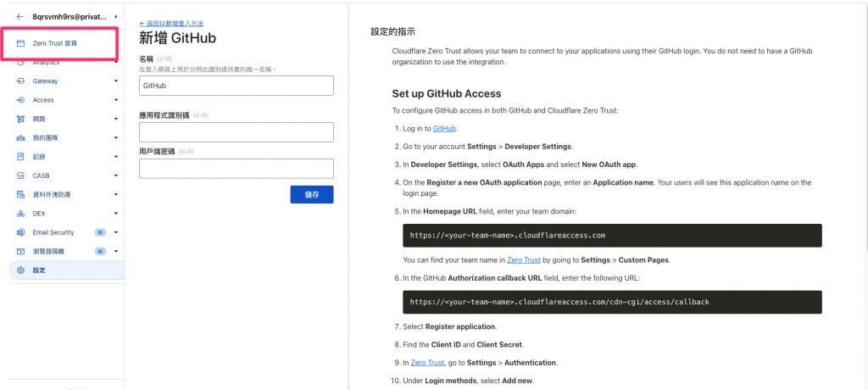868x390 pixels.
Task: Click the 資料外洩防護 icon
Action: pyautogui.click(x=20, y=194)
